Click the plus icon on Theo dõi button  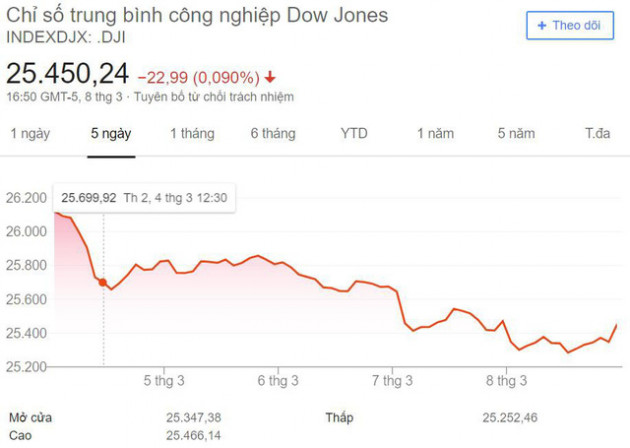pos(542,26)
